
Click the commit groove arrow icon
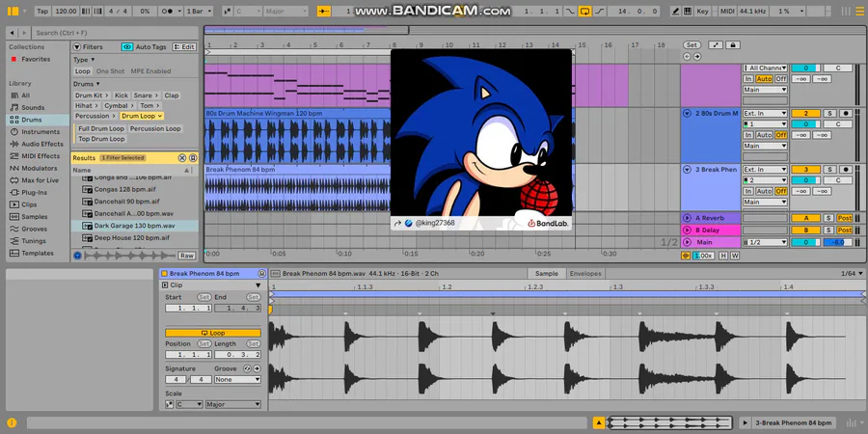point(257,368)
